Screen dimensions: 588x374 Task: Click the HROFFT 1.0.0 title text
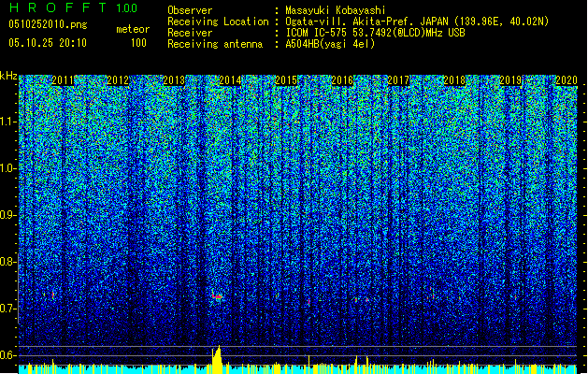73,7
